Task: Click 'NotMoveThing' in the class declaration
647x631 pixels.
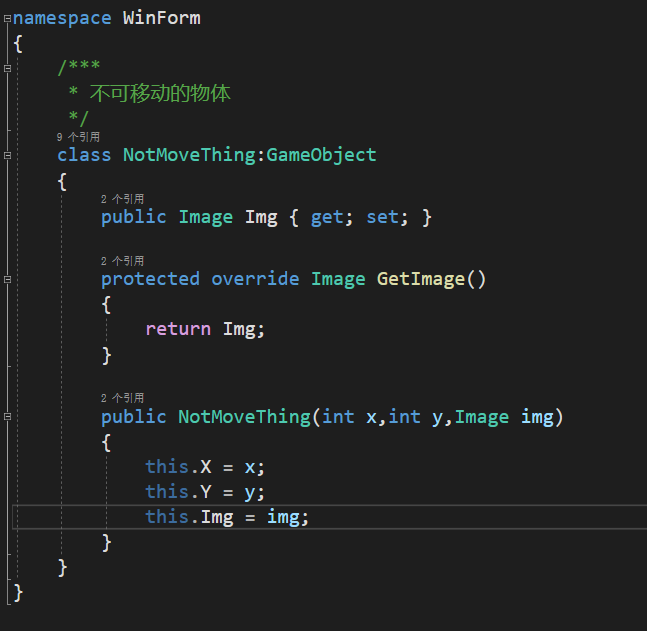Action: (x=189, y=155)
